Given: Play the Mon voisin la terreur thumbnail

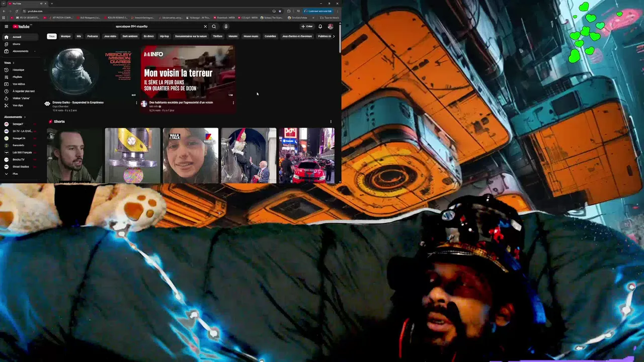Looking at the screenshot, I should [188, 72].
